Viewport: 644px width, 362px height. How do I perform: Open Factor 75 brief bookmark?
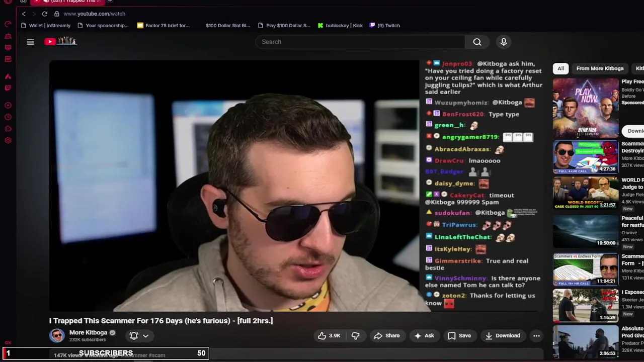click(163, 26)
